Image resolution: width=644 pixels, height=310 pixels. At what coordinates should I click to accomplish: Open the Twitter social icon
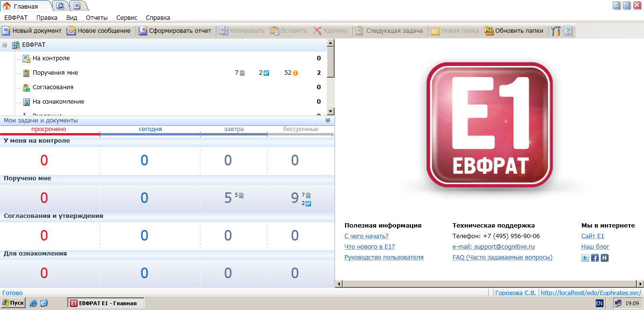point(585,258)
